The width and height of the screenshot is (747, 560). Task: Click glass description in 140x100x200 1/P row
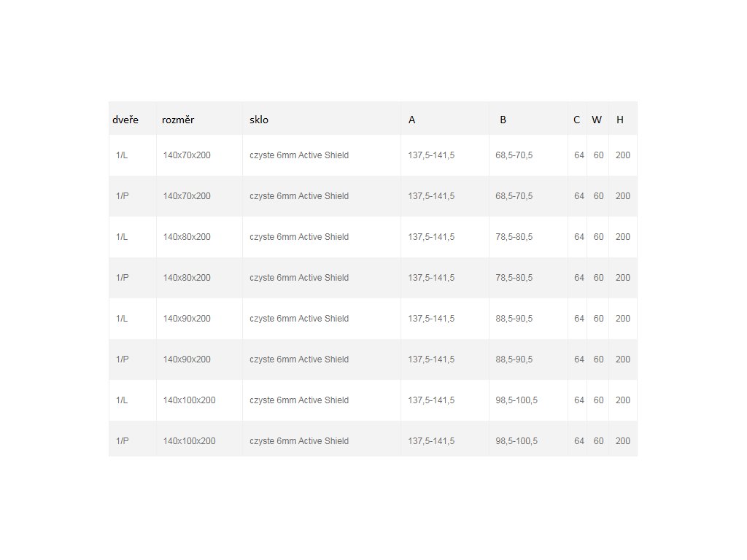pyautogui.click(x=299, y=441)
